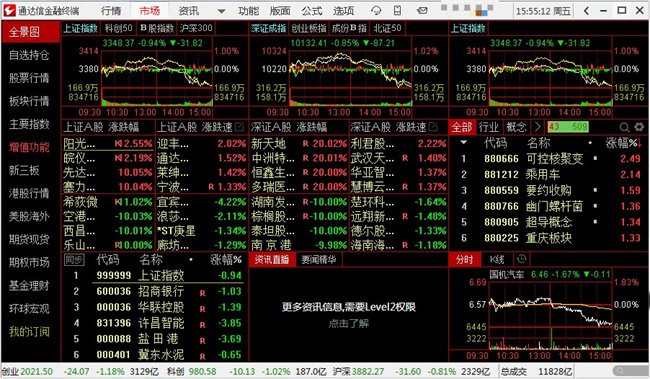650x379 pixels.
Task: Open the 选项 menu
Action: pos(344,11)
